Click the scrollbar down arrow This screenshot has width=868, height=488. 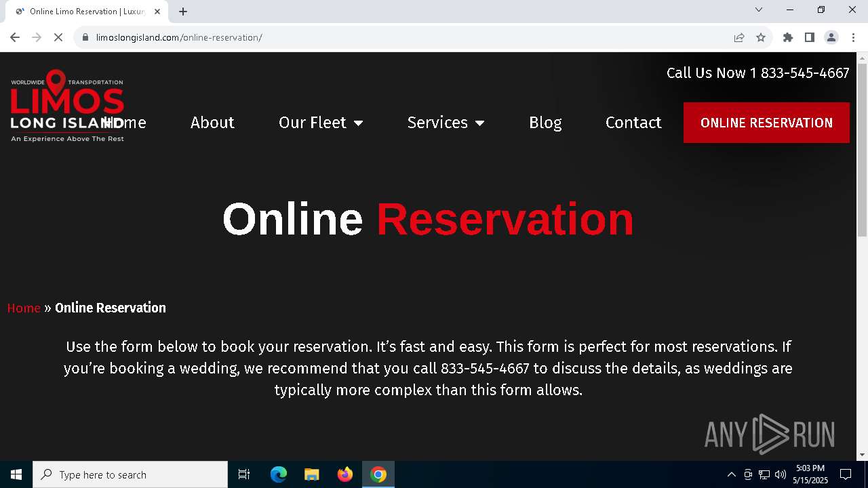[862, 455]
